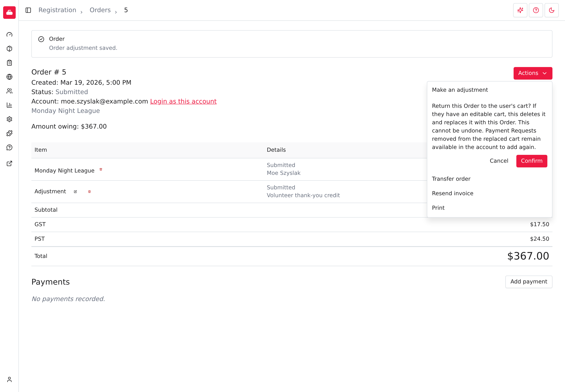Click the help question mark top button

[536, 10]
